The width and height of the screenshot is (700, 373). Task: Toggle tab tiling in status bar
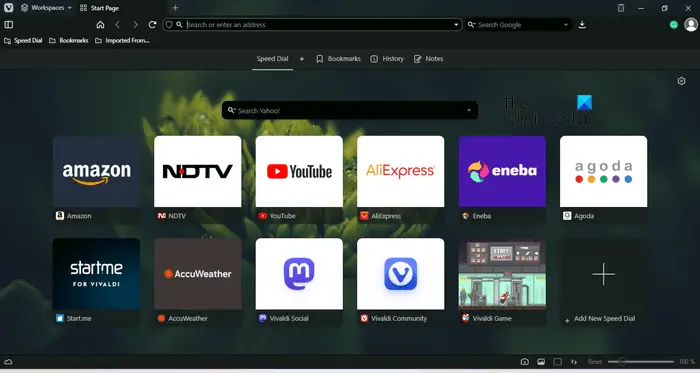[x=558, y=362]
